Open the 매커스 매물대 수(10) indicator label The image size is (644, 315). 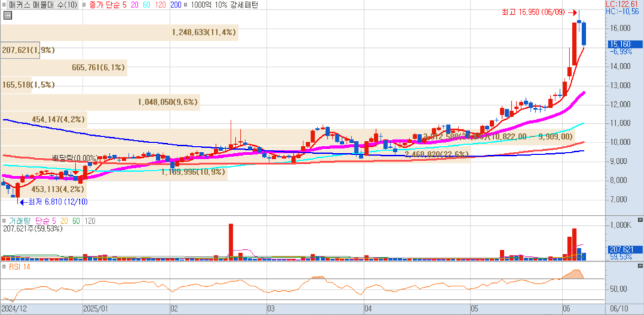[x=39, y=5]
